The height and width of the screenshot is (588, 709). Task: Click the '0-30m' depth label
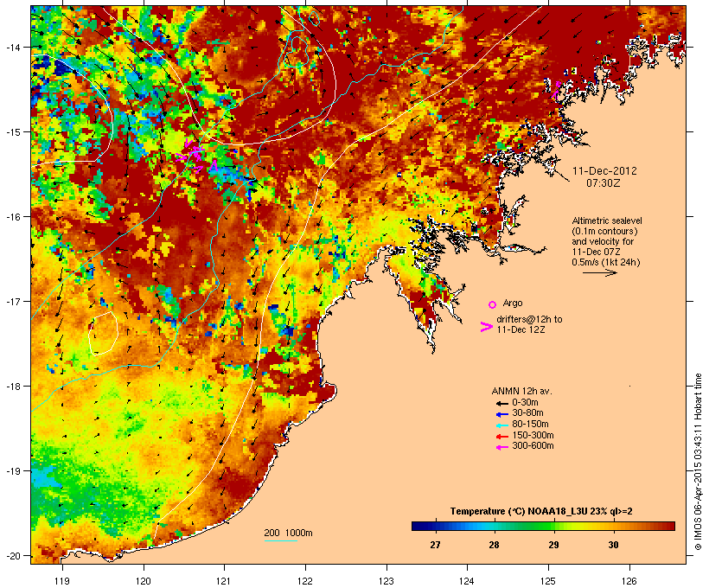[x=525, y=403]
